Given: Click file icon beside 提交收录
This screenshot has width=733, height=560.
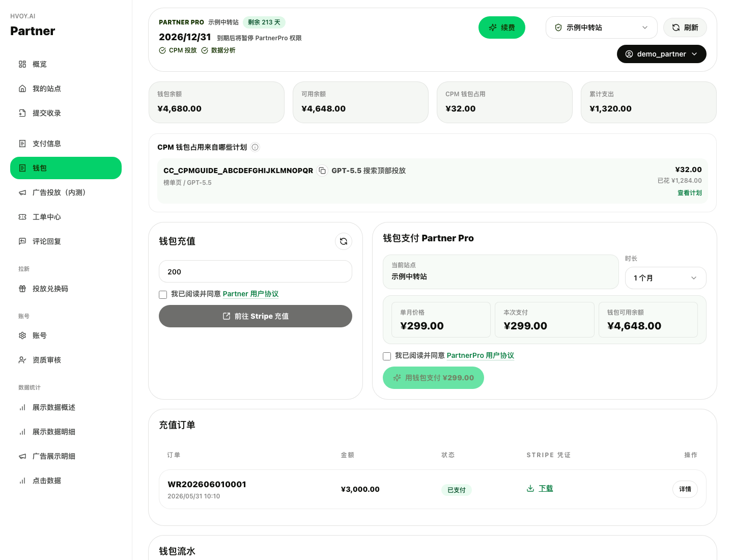Looking at the screenshot, I should (22, 113).
